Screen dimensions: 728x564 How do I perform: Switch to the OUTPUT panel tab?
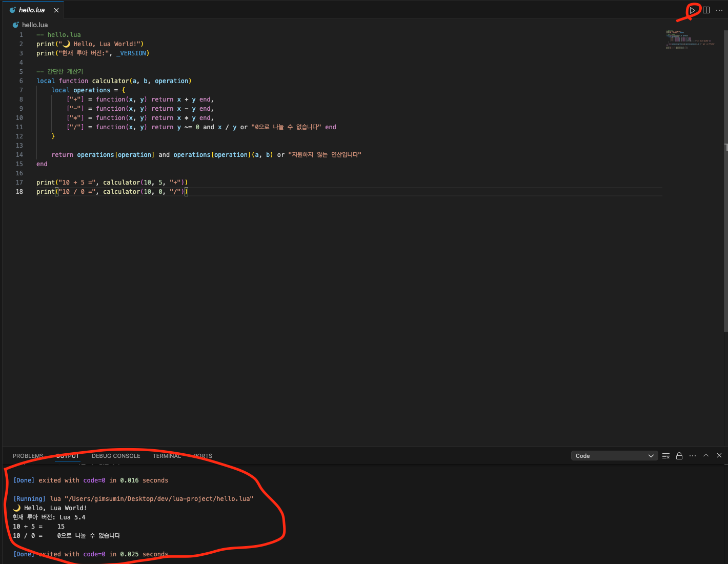click(x=68, y=456)
